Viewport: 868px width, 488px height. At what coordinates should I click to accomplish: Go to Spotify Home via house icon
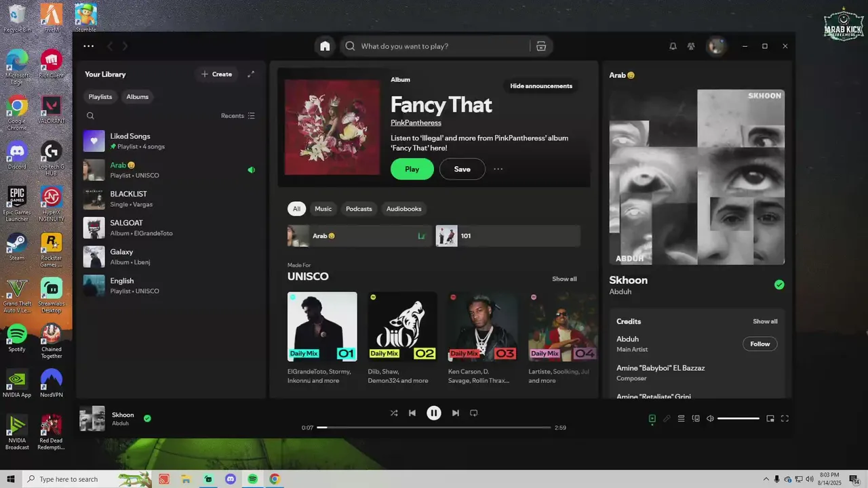pyautogui.click(x=325, y=46)
